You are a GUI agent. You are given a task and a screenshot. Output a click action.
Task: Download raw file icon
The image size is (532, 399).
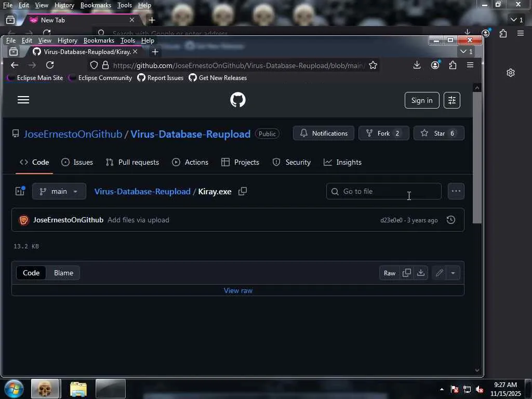coord(421,273)
